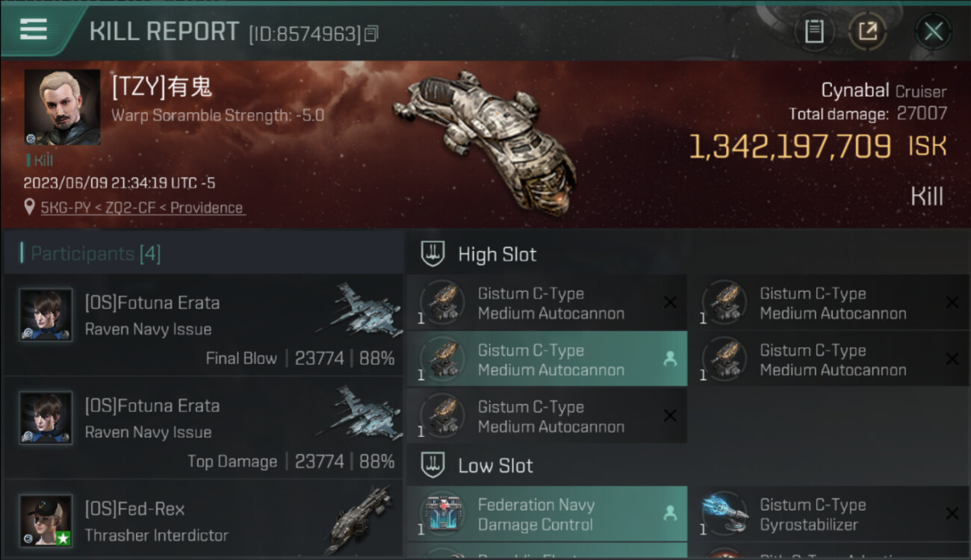971x560 pixels.
Task: Close the kill report window
Action: pos(933,31)
